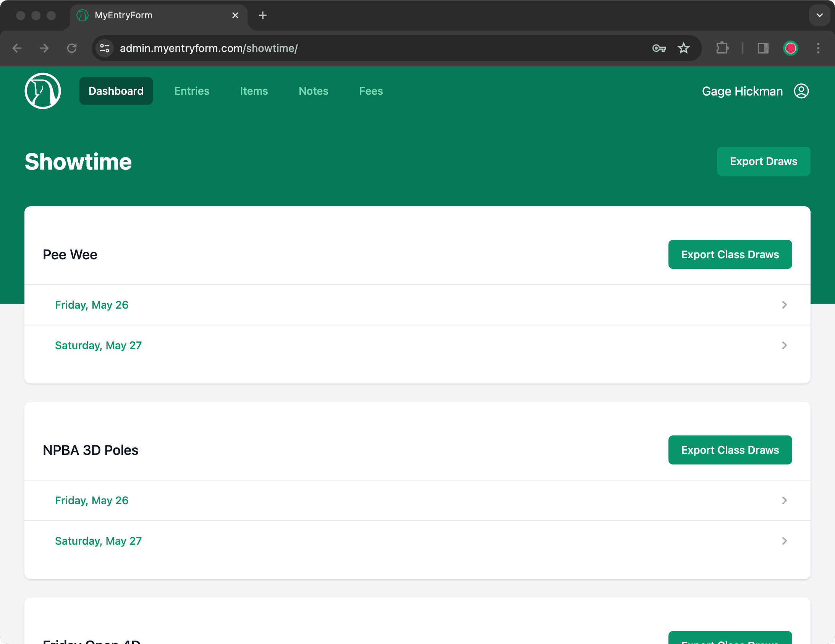This screenshot has height=644, width=835.
Task: Reload the page
Action: [x=72, y=48]
